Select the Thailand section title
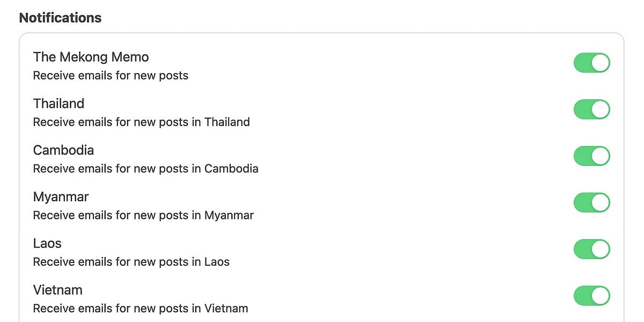This screenshot has height=322, width=644. pyautogui.click(x=58, y=104)
